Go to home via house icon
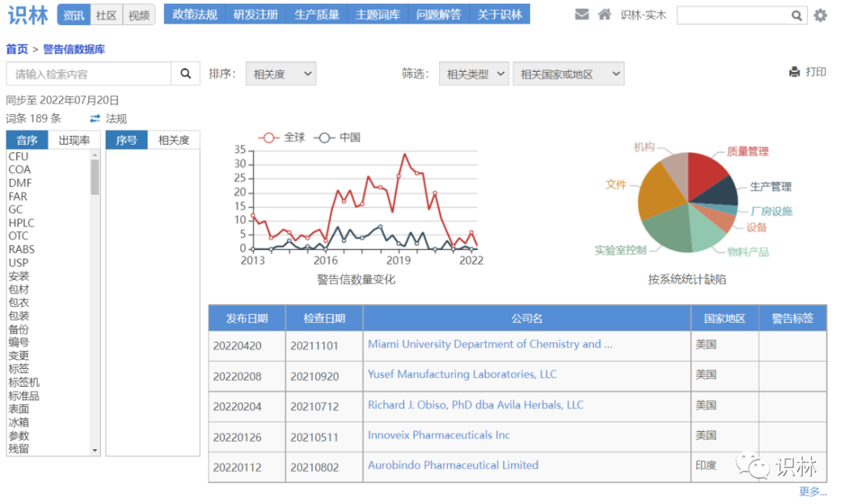 point(604,15)
